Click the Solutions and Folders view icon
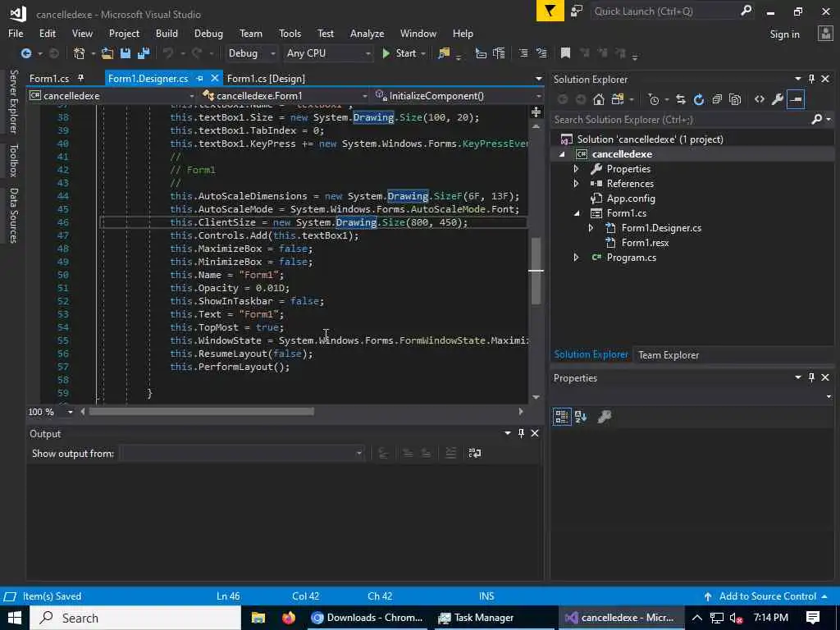 pyautogui.click(x=618, y=99)
